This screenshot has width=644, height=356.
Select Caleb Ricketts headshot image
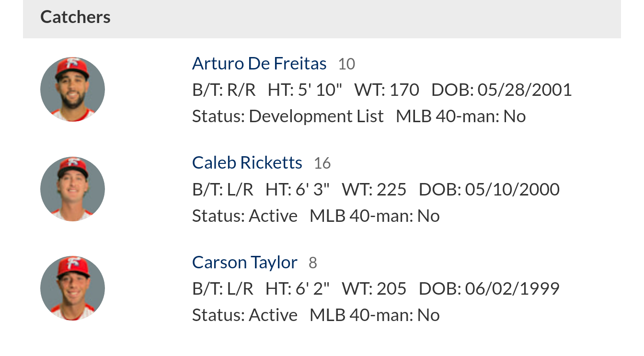(x=72, y=189)
